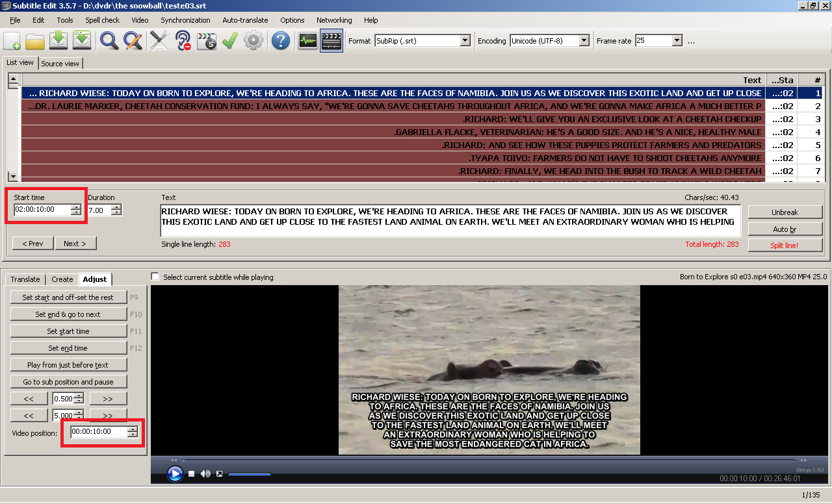832x504 pixels.
Task: Open the File menu
Action: pyautogui.click(x=15, y=20)
